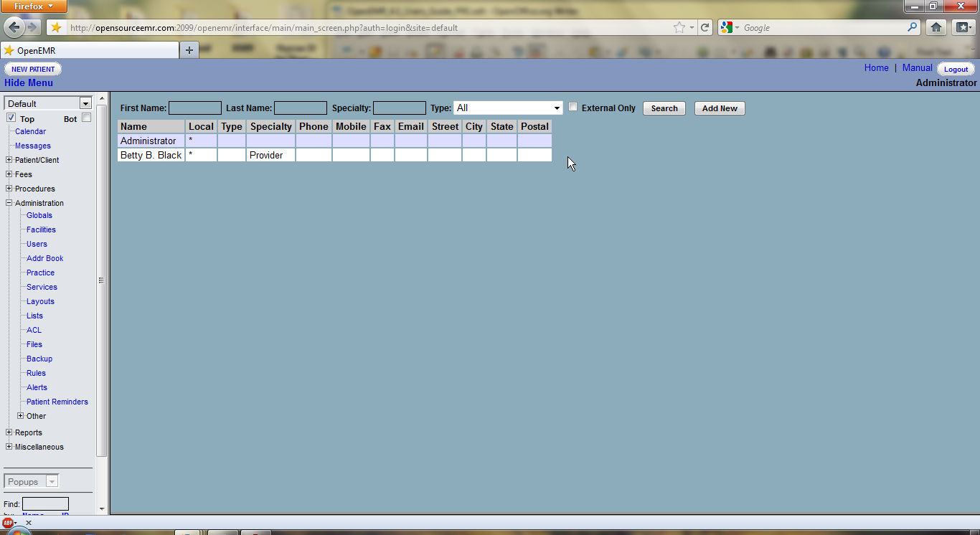
Task: Click the bookmark star in address bar
Action: click(x=679, y=27)
